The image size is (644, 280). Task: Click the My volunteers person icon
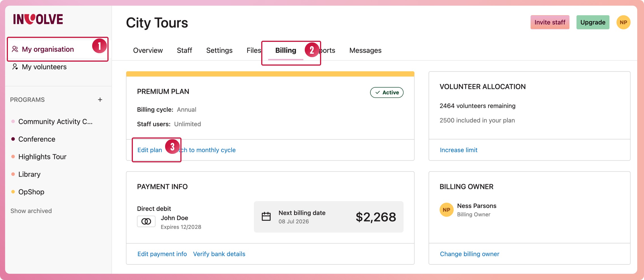coord(15,67)
